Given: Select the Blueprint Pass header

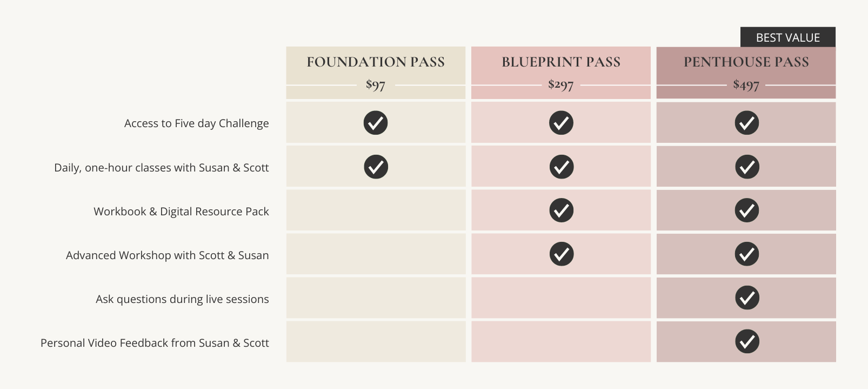Looking at the screenshot, I should 561,62.
